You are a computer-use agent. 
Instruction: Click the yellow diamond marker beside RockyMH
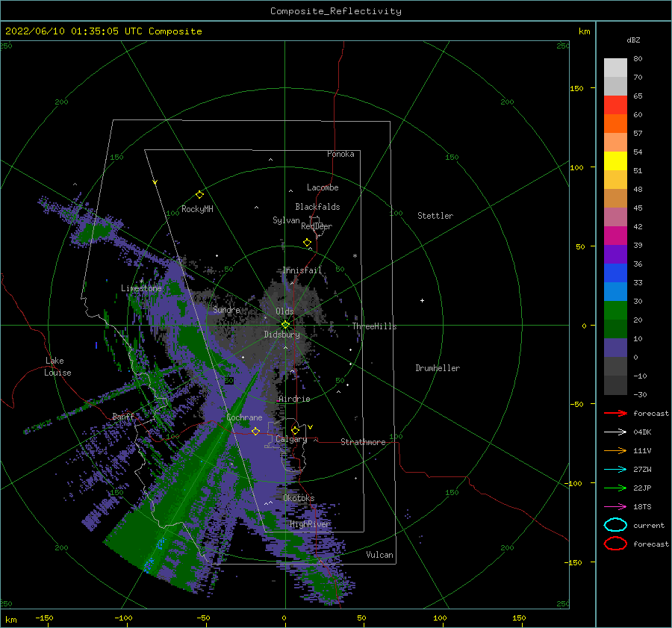click(199, 195)
